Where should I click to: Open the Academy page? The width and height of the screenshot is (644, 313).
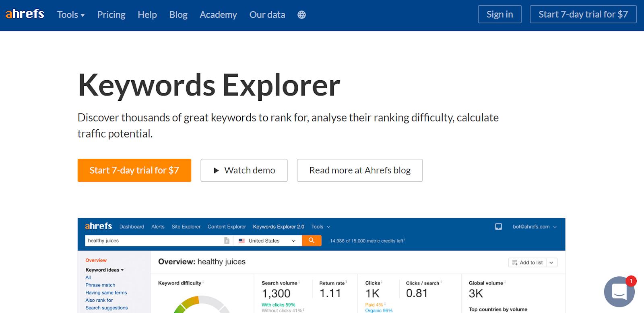[218, 15]
